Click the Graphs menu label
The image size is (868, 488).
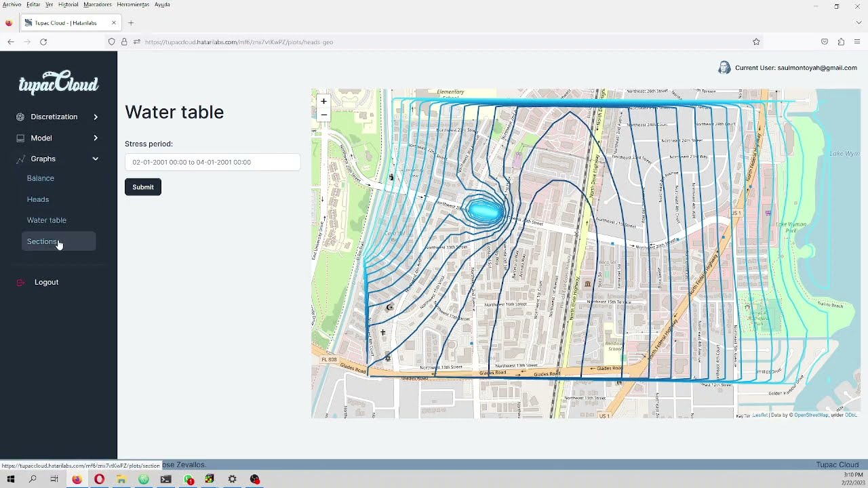click(x=43, y=159)
